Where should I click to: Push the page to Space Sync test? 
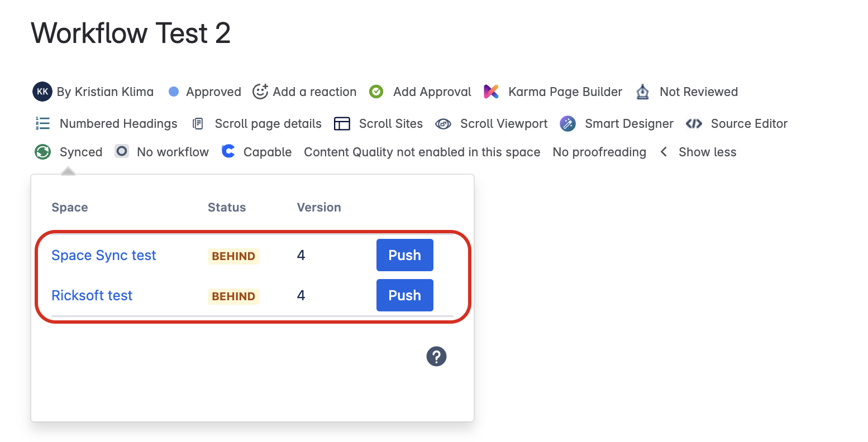(405, 255)
